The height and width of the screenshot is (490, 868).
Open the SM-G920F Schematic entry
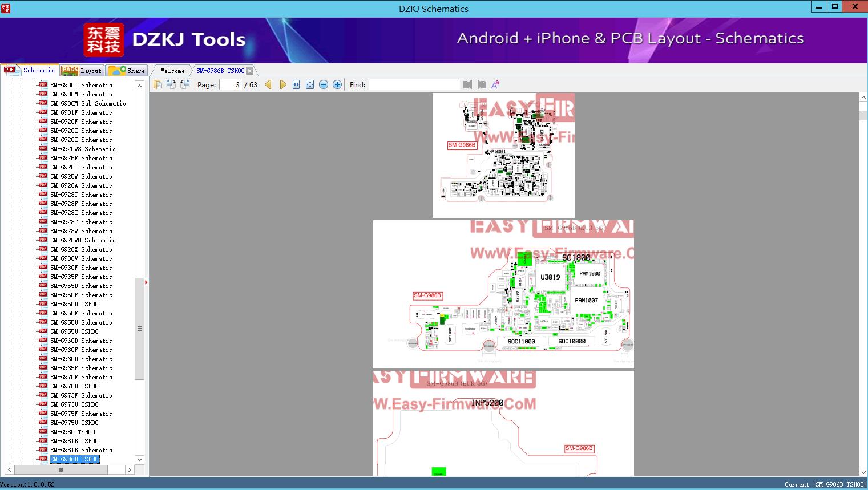point(81,122)
